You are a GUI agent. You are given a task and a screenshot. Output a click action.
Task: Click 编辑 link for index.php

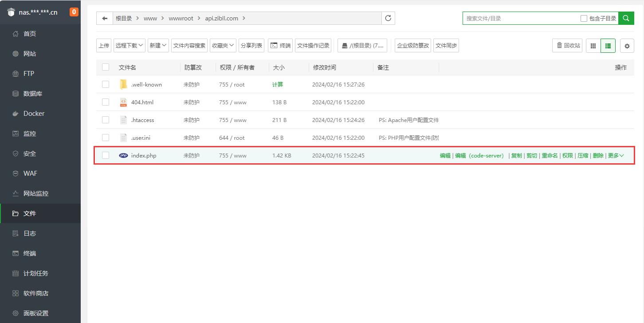pos(445,155)
